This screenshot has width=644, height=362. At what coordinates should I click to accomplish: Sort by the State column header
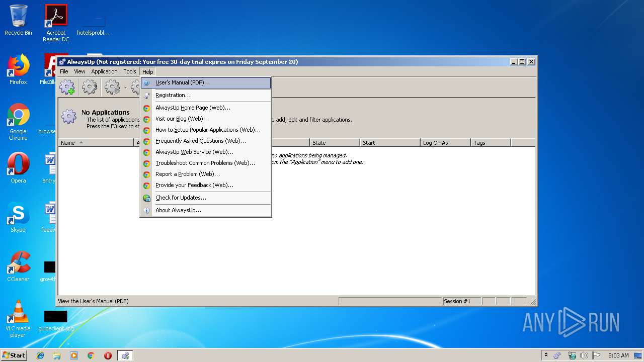pos(335,143)
